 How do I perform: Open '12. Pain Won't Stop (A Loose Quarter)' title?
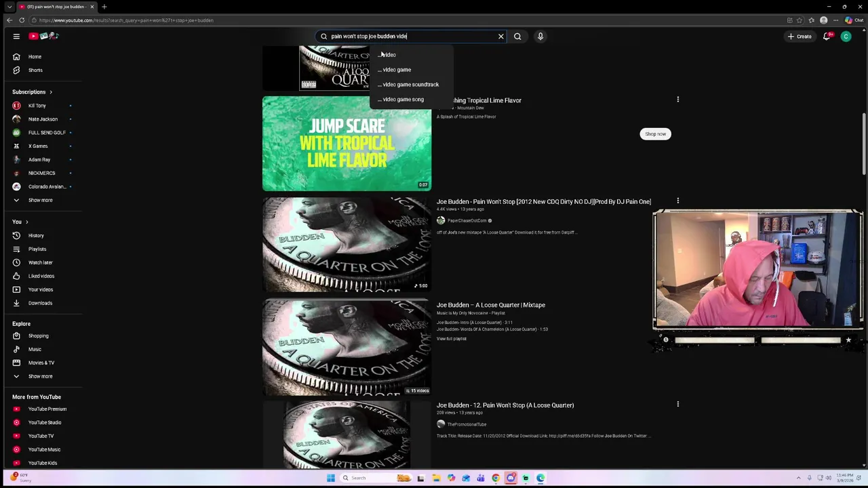[505, 405]
